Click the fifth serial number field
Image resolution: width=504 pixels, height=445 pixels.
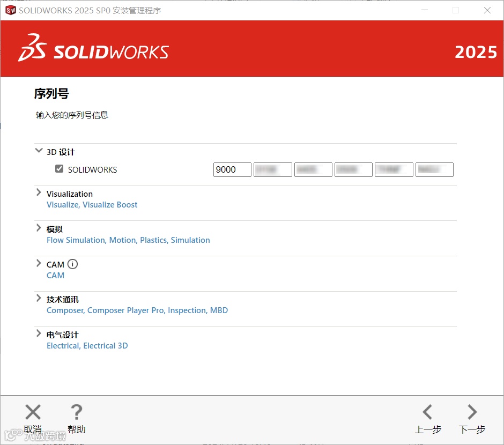tap(394, 169)
